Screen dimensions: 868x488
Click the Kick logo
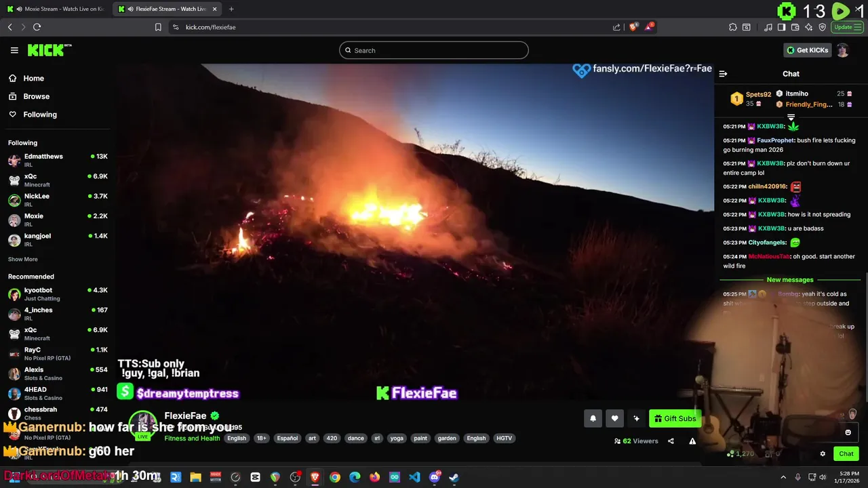click(49, 50)
